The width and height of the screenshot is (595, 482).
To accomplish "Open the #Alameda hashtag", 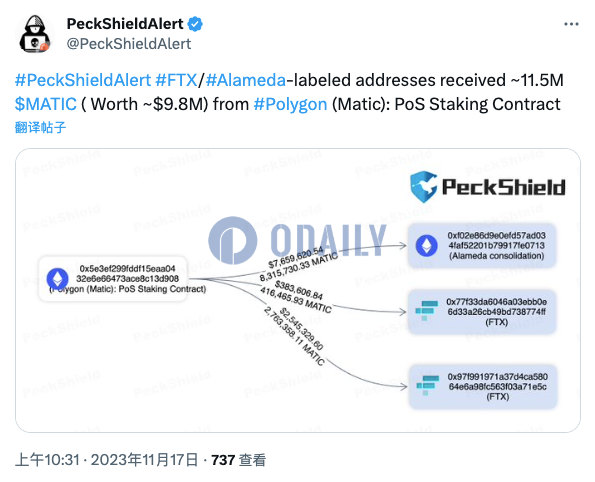I will 246,80.
